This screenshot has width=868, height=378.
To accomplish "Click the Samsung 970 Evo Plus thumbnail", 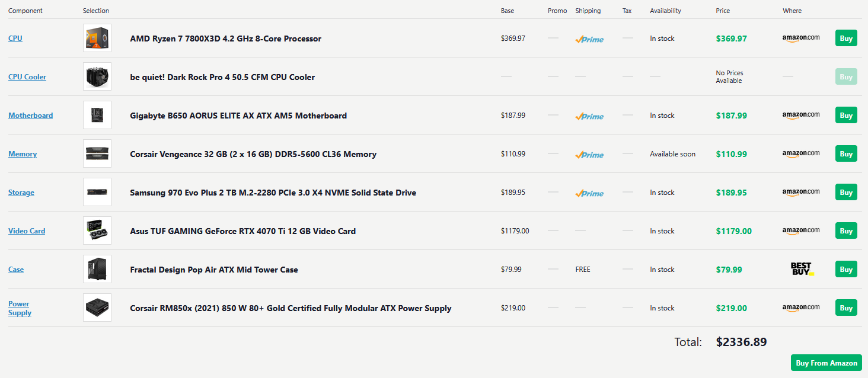I will (x=97, y=192).
